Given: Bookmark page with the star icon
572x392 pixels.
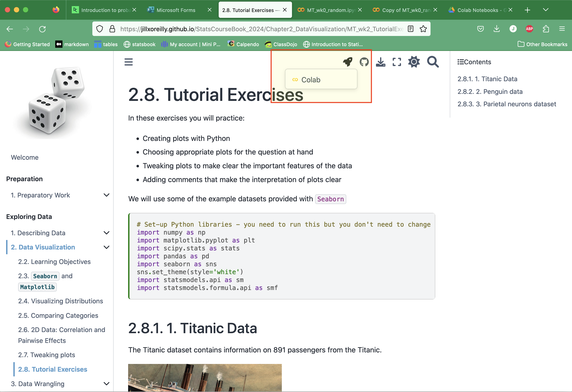Looking at the screenshot, I should click(x=423, y=29).
